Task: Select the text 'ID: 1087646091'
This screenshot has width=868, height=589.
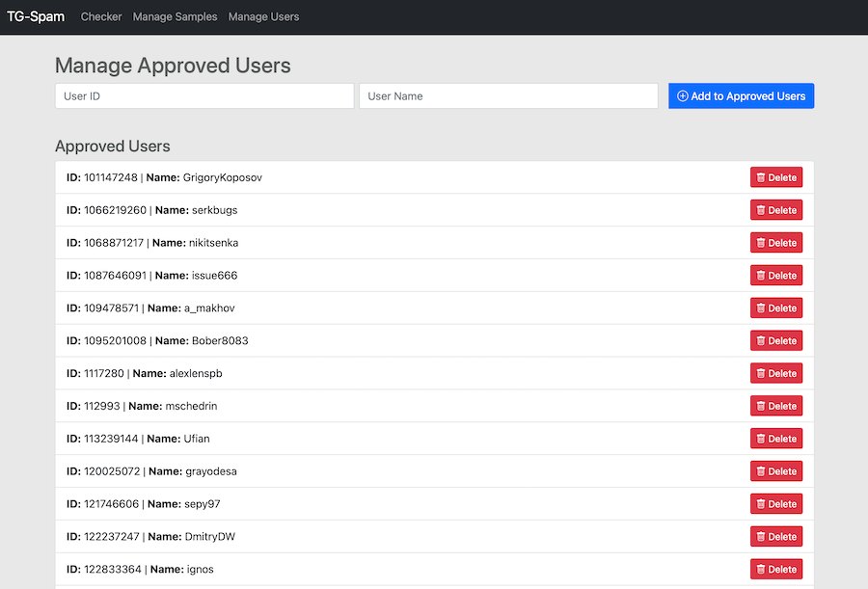Action: [x=106, y=275]
